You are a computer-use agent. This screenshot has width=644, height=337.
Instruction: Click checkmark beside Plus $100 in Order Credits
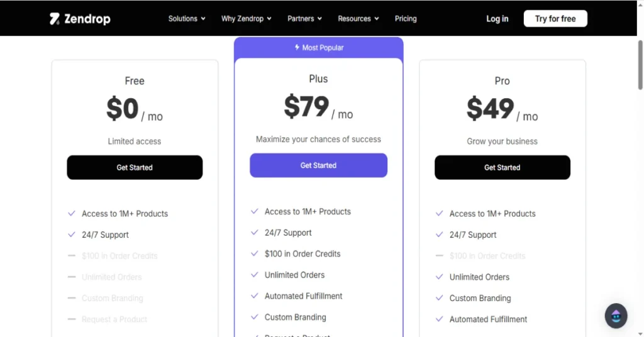[255, 253]
